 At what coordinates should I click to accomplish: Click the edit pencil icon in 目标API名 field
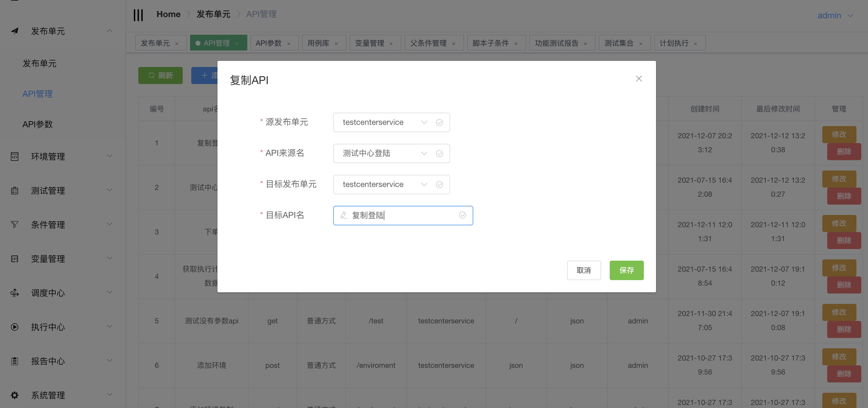pos(344,215)
